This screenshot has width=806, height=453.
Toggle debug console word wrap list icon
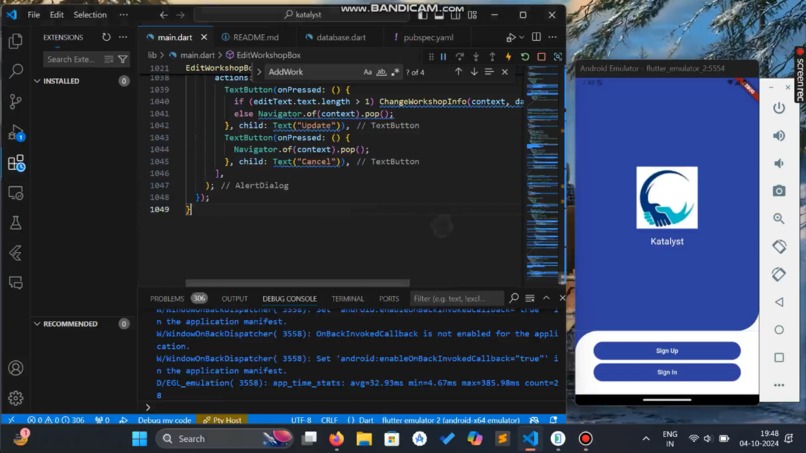click(x=530, y=298)
